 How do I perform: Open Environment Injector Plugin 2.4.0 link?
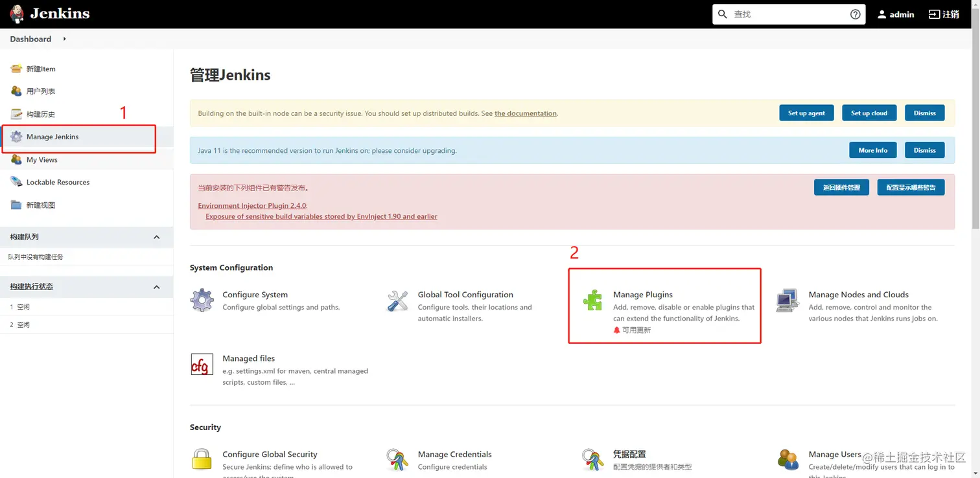[252, 205]
